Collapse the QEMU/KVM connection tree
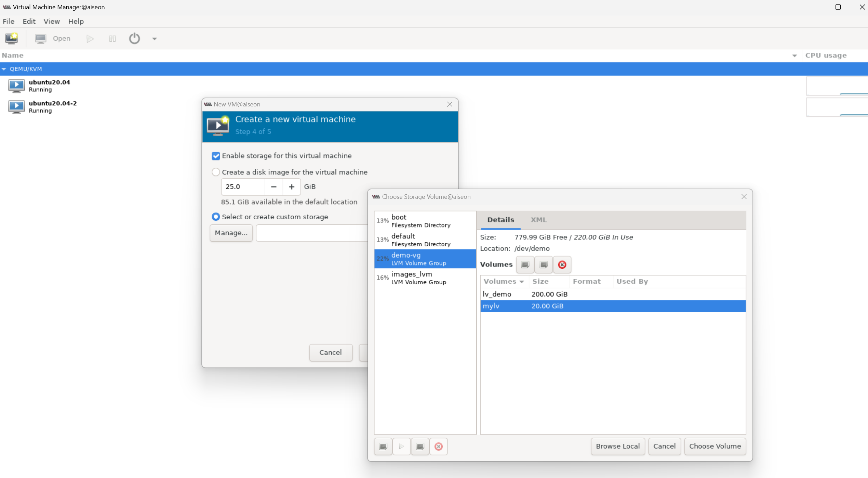868x478 pixels. coord(4,69)
